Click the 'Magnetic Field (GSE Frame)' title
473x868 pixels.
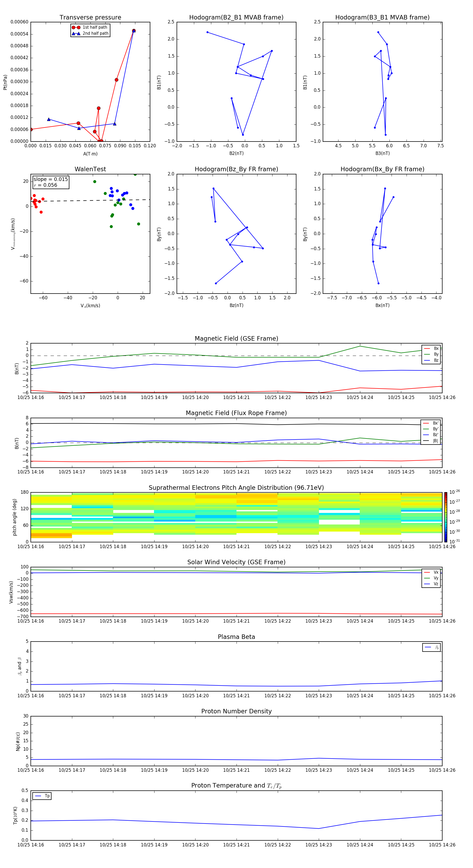(x=236, y=338)
